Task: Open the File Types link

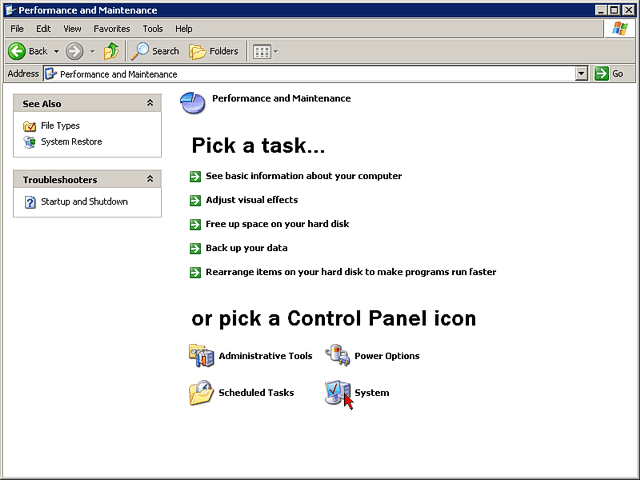Action: pyautogui.click(x=60, y=126)
